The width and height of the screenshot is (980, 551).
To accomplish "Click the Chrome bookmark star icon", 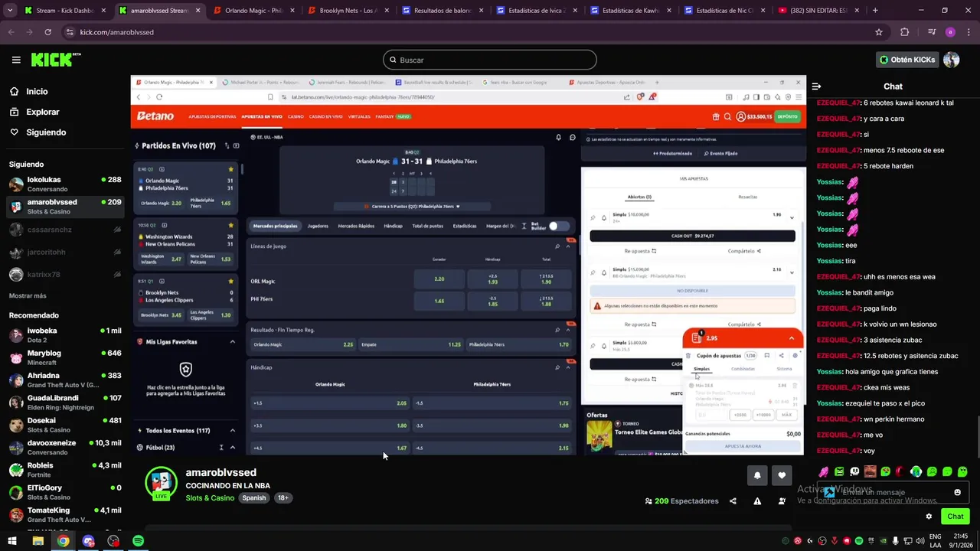I will [879, 32].
